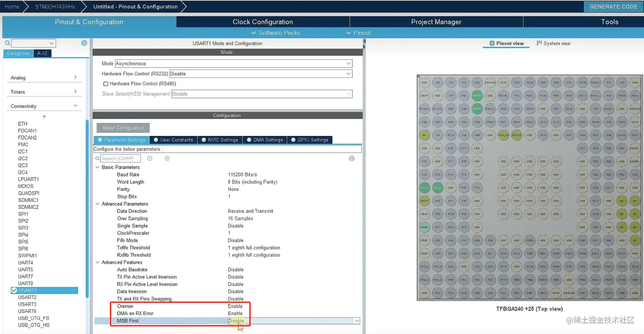Select USART2 in the peripheral list

tap(27, 297)
